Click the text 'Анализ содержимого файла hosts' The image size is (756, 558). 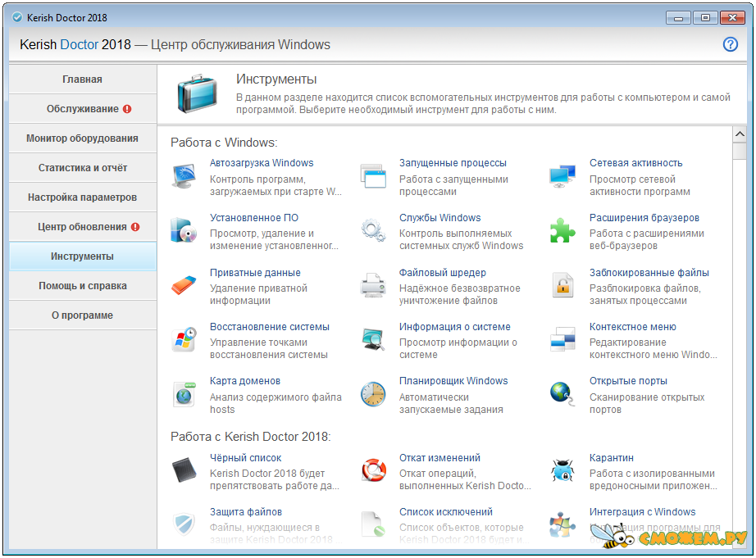tap(276, 403)
